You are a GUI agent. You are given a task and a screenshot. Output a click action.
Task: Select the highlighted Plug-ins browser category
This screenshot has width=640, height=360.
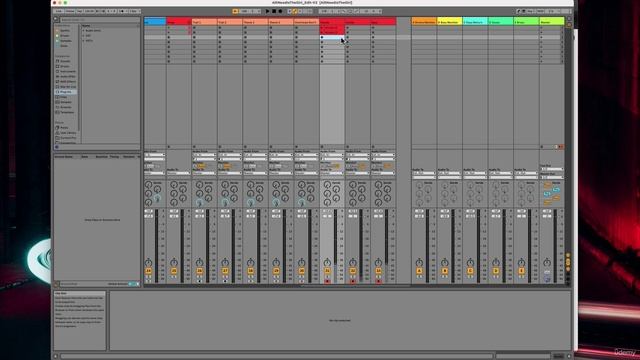(x=66, y=92)
